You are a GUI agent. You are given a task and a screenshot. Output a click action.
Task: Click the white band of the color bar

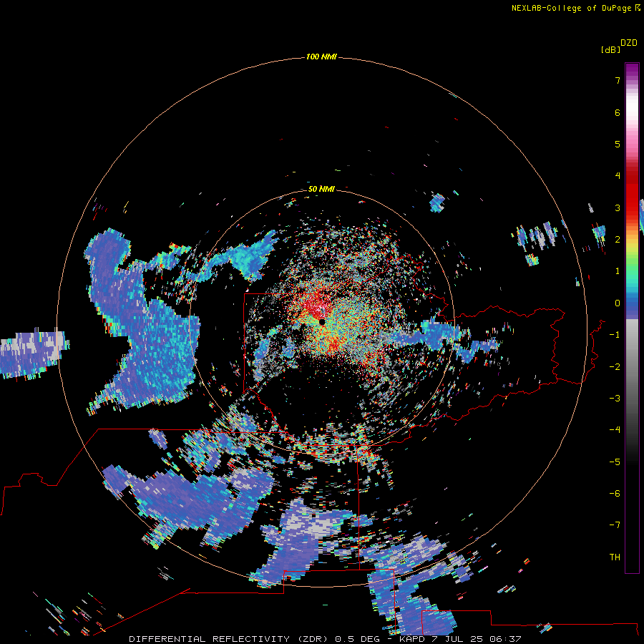coord(632,107)
